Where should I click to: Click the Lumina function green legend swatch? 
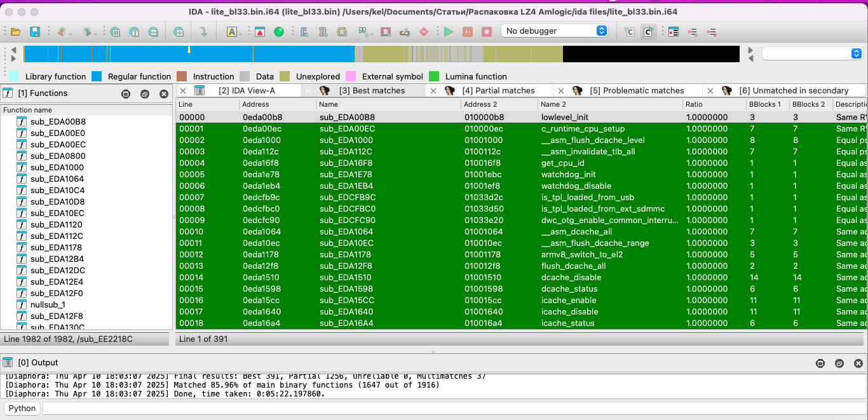[x=434, y=76]
